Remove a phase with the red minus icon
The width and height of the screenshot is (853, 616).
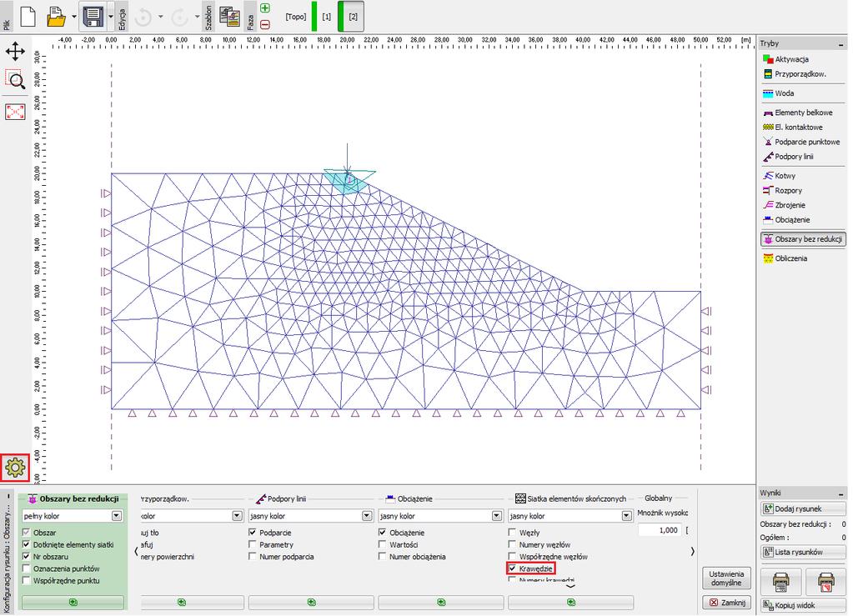(265, 24)
